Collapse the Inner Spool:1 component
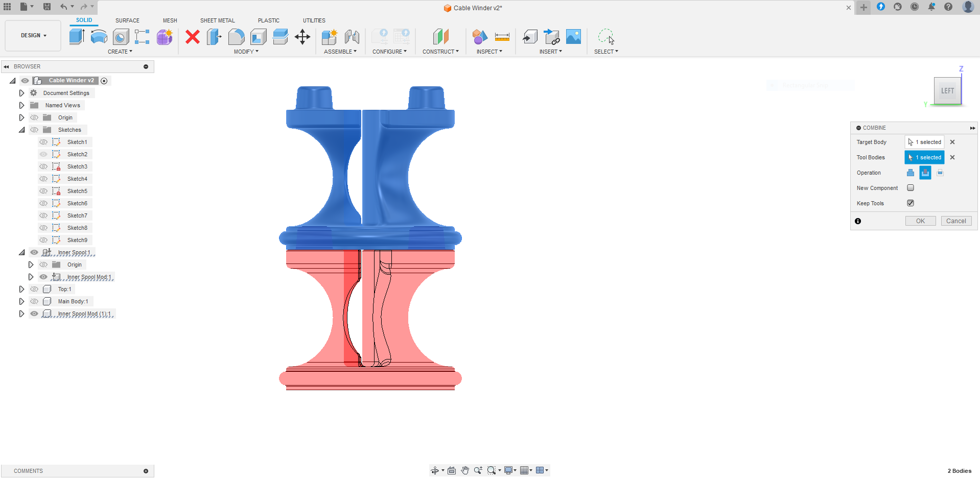This screenshot has width=980, height=479. point(21,252)
